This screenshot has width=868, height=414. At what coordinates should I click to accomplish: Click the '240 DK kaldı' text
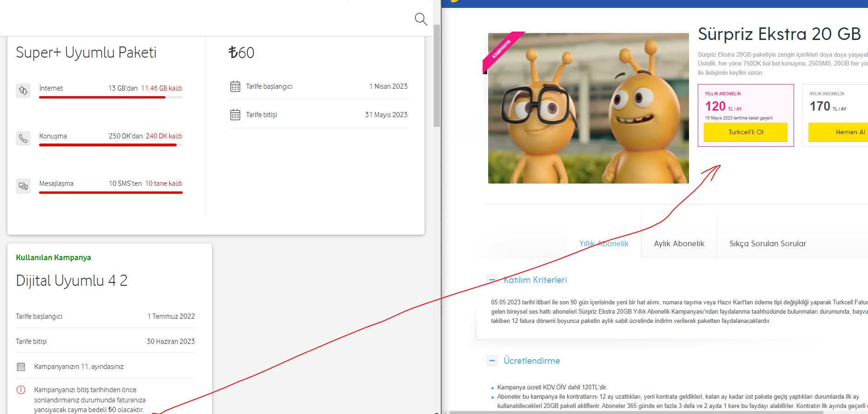click(164, 136)
